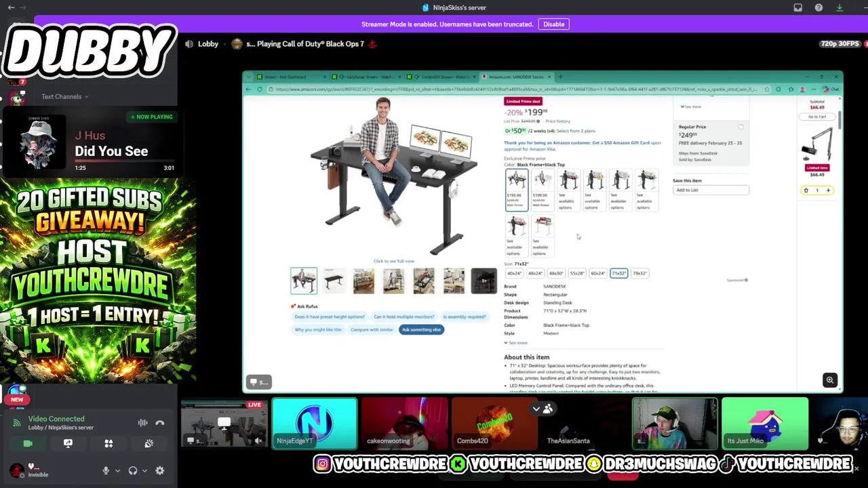The width and height of the screenshot is (868, 488).
Task: Open the Discord help icon
Action: click(x=818, y=7)
